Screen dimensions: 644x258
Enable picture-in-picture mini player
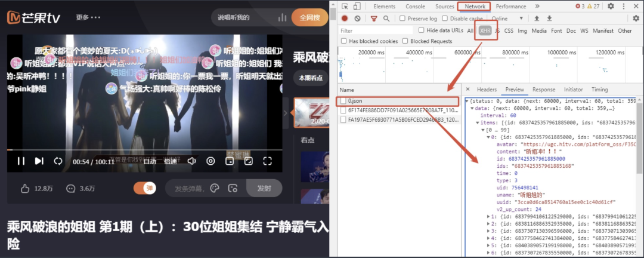tap(230, 161)
